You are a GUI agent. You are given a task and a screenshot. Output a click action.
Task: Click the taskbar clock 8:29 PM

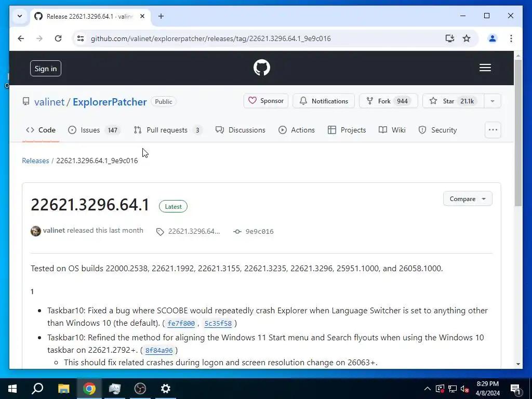click(487, 389)
